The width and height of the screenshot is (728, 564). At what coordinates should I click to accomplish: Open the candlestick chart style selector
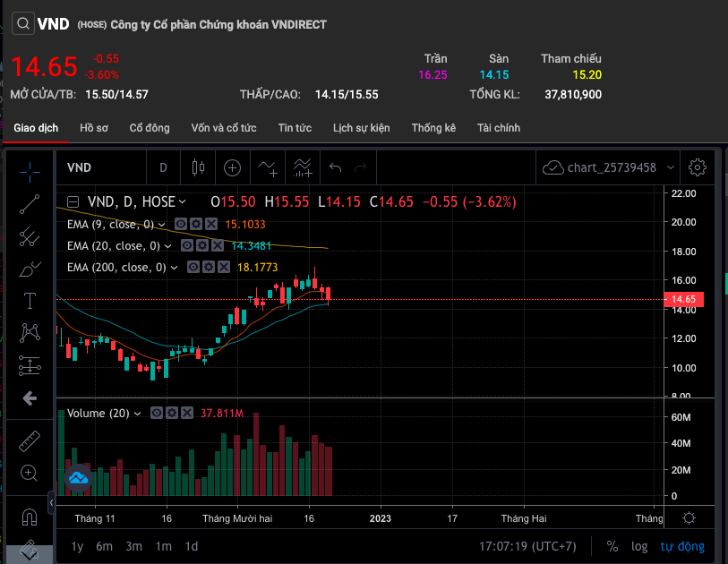point(198,167)
